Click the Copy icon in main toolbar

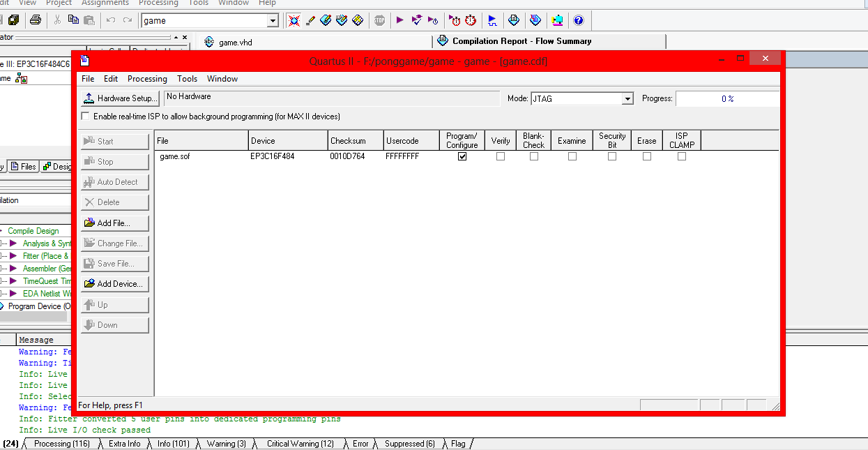pos(73,20)
